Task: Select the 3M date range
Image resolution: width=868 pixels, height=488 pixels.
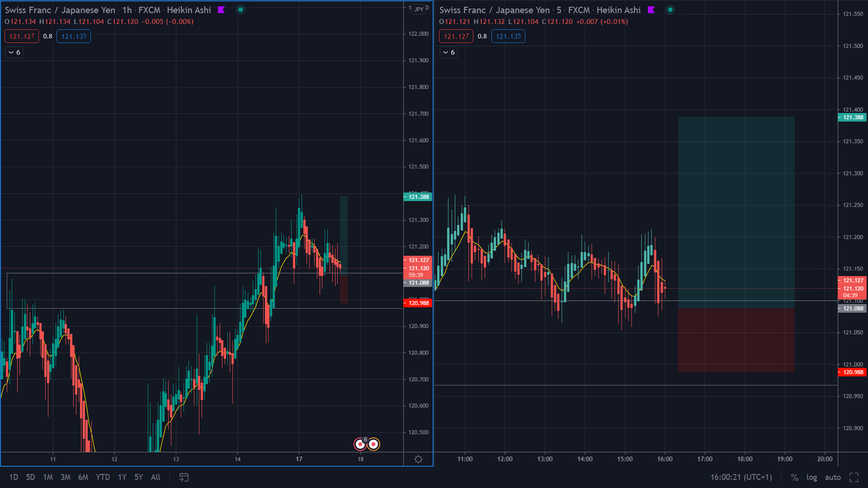Action: point(66,477)
